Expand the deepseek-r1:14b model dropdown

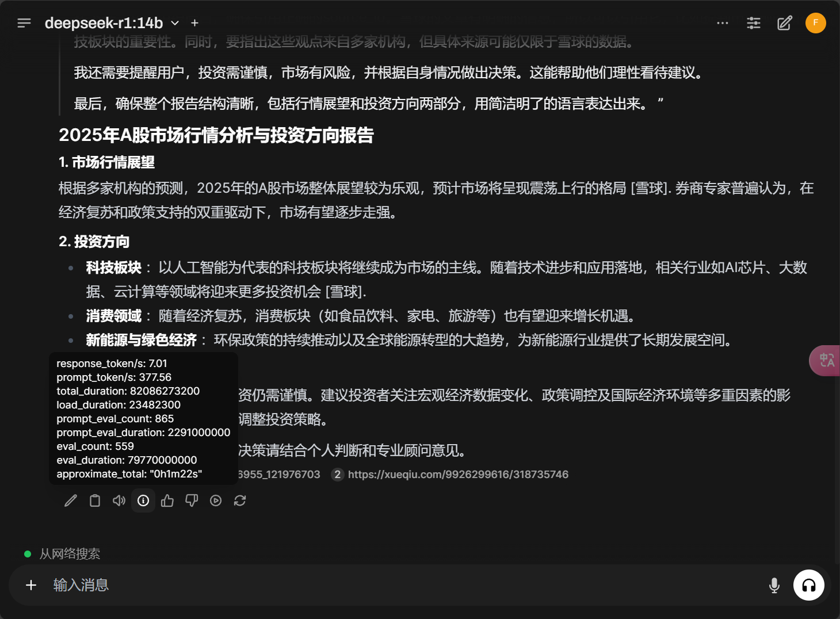click(x=175, y=23)
